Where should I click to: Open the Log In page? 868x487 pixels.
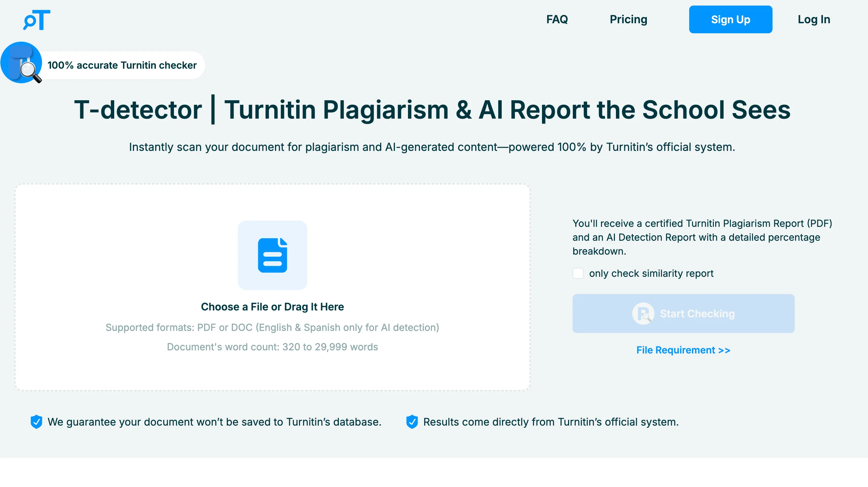click(814, 19)
